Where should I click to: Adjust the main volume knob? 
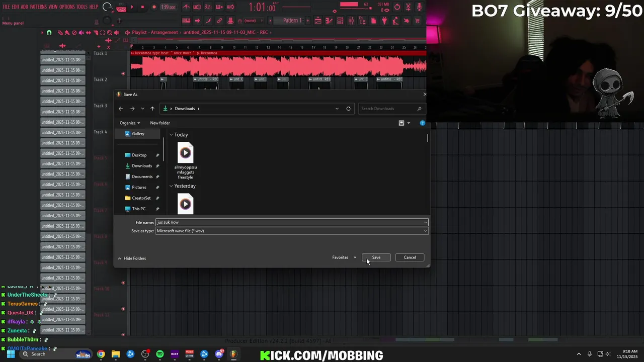pos(106,7)
